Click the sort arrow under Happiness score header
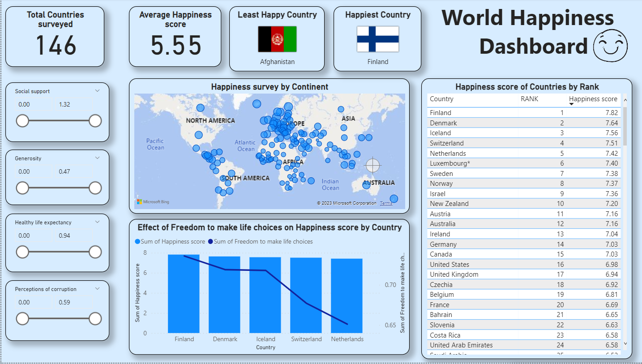 tap(571, 104)
